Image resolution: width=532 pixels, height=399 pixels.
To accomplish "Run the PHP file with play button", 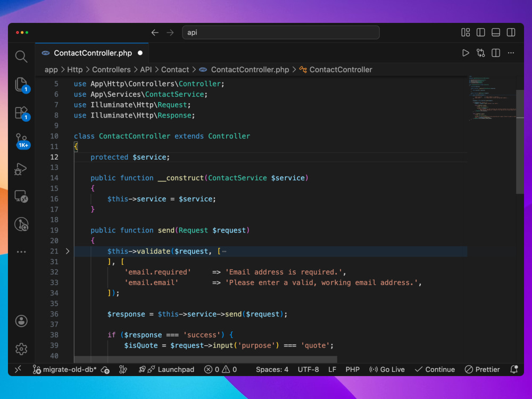I will click(465, 53).
